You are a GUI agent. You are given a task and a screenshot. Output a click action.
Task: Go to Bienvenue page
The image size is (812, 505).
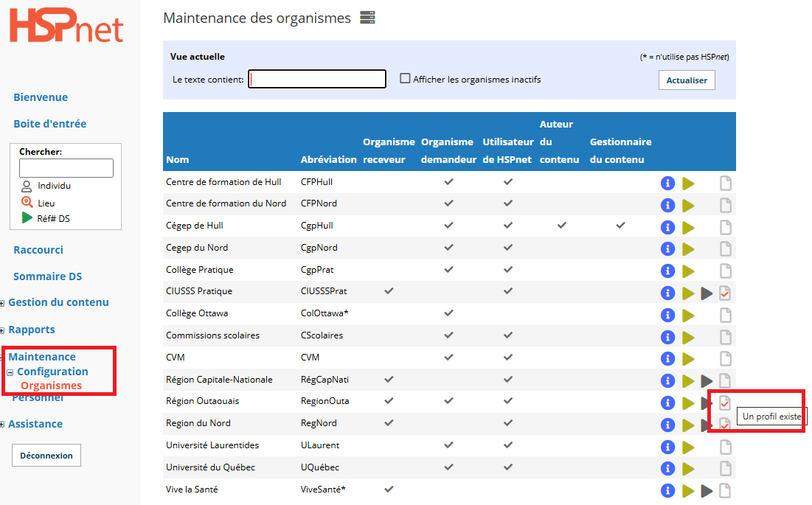coord(41,97)
